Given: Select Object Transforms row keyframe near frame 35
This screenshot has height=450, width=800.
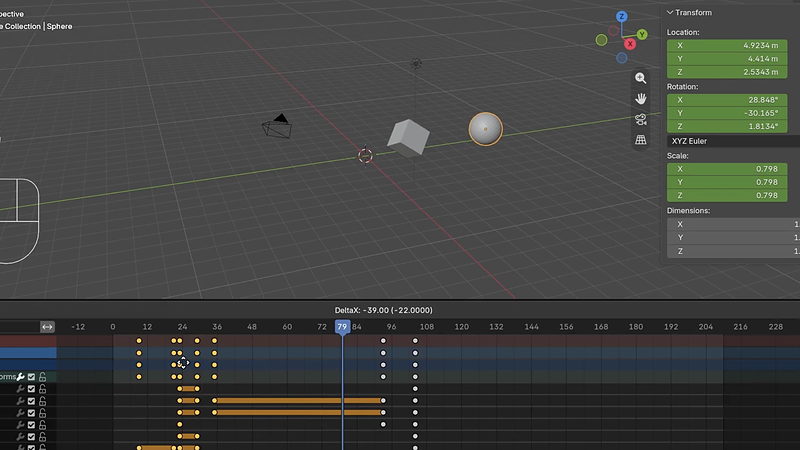Looking at the screenshot, I should click(214, 377).
